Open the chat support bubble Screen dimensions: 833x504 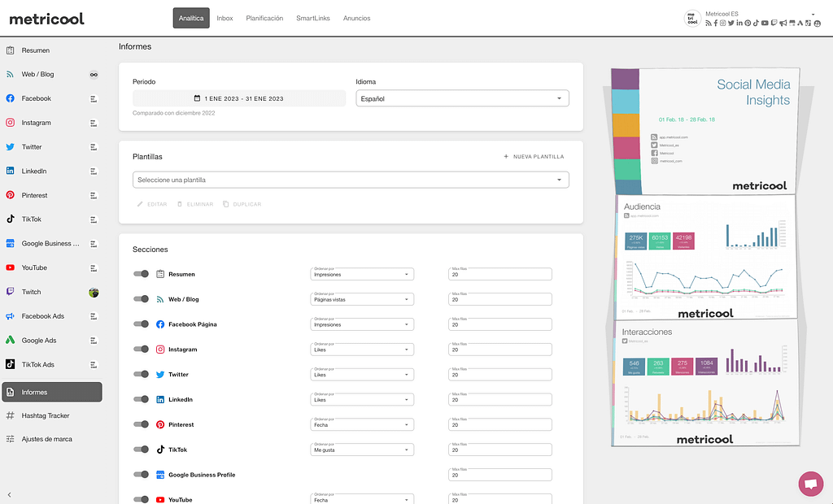click(x=810, y=483)
